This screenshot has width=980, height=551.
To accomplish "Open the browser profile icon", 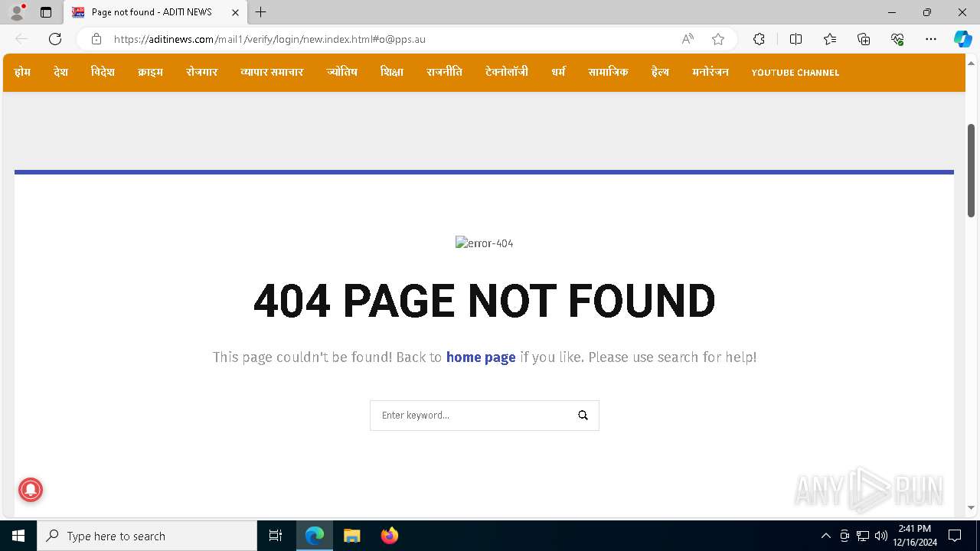I will pyautogui.click(x=17, y=12).
